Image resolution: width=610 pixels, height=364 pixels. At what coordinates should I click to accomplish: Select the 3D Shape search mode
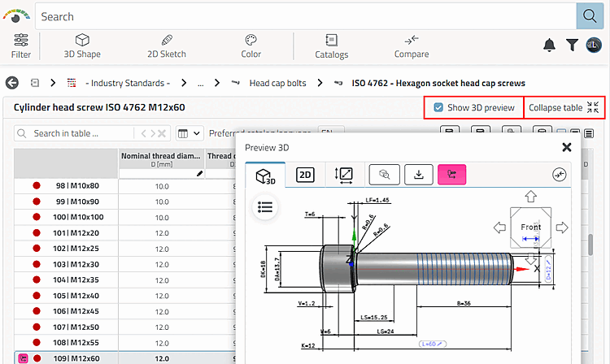pos(82,46)
